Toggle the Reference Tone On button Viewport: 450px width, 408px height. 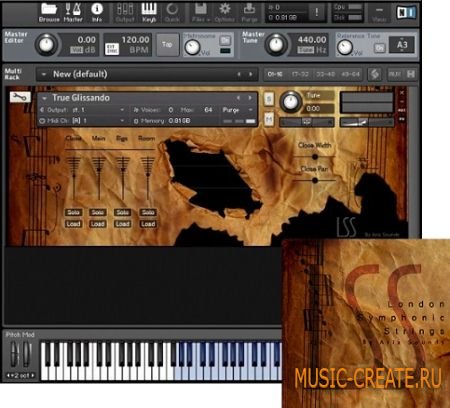click(380, 48)
